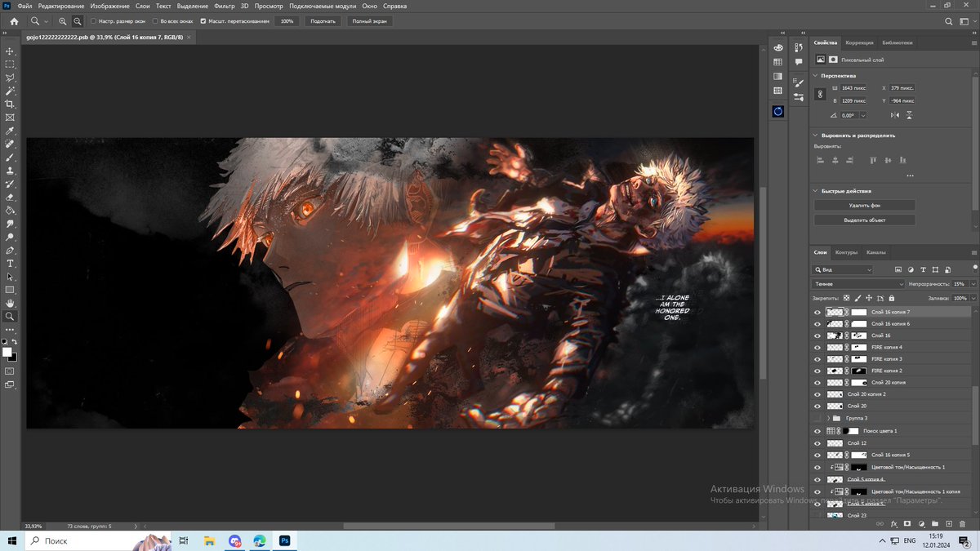Show the 'Группа 3' group

click(817, 418)
